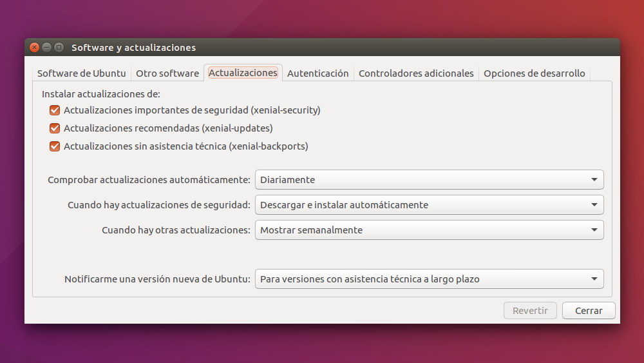This screenshot has height=363, width=644.
Task: Click the Cerrar button
Action: click(589, 311)
